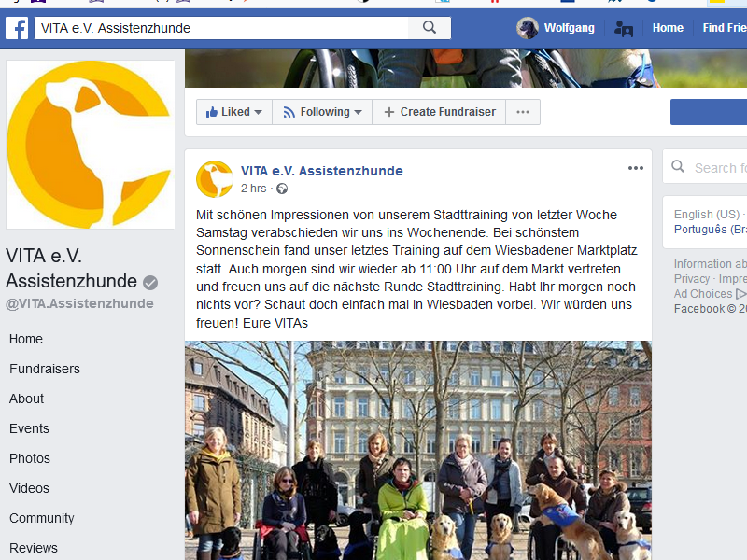747x560 pixels.
Task: Go to Events section
Action: [x=29, y=428]
